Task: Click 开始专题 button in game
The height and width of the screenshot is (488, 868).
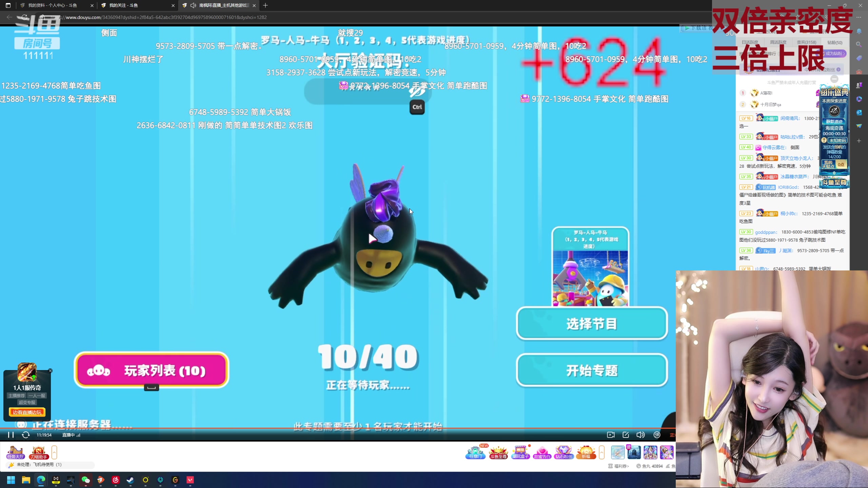Action: point(592,370)
